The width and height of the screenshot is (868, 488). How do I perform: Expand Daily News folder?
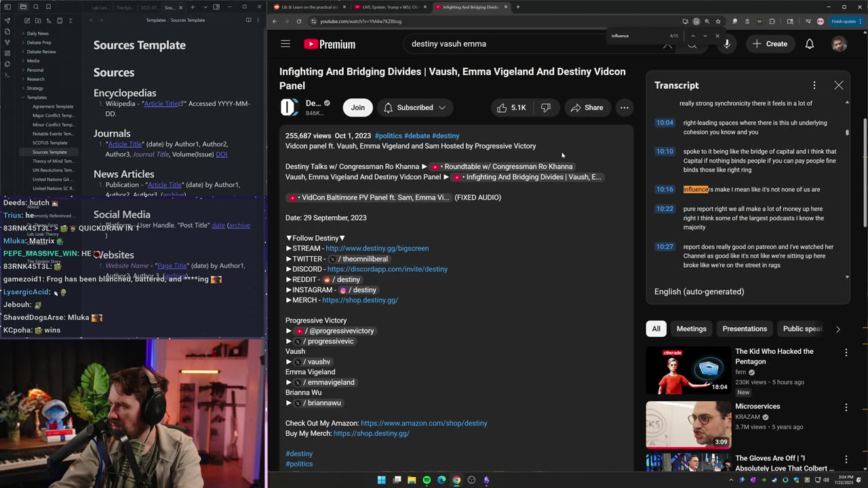(x=37, y=33)
